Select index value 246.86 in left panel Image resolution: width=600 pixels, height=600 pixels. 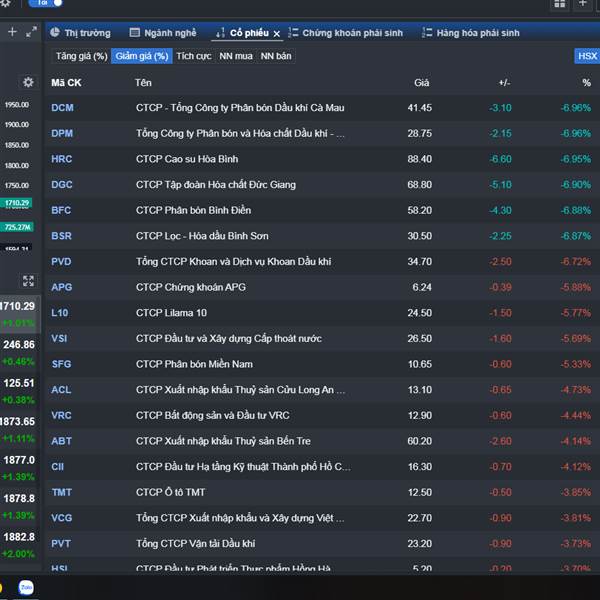19,345
